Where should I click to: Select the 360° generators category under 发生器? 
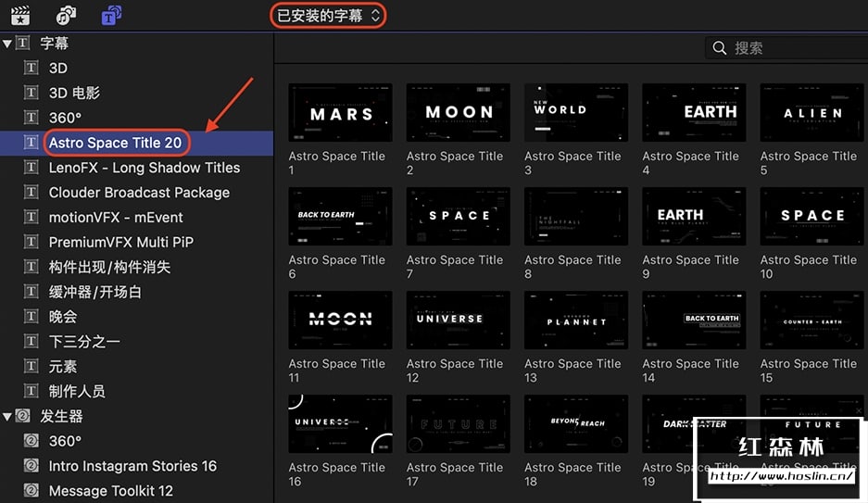pos(65,441)
